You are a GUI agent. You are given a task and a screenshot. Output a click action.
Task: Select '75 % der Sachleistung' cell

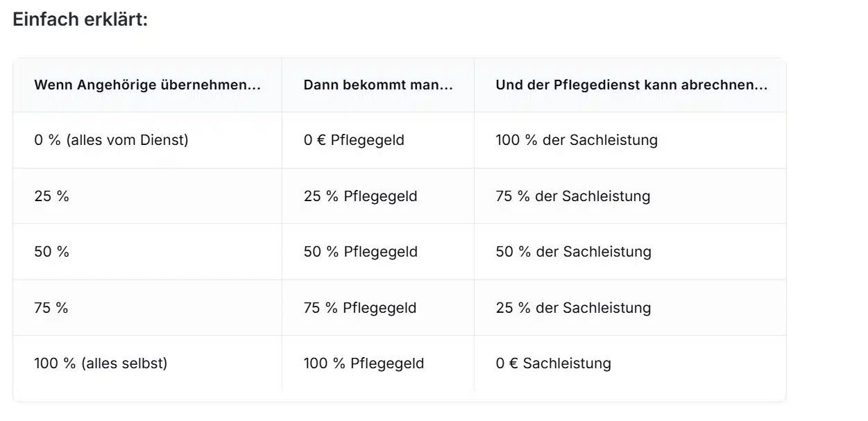(x=573, y=196)
